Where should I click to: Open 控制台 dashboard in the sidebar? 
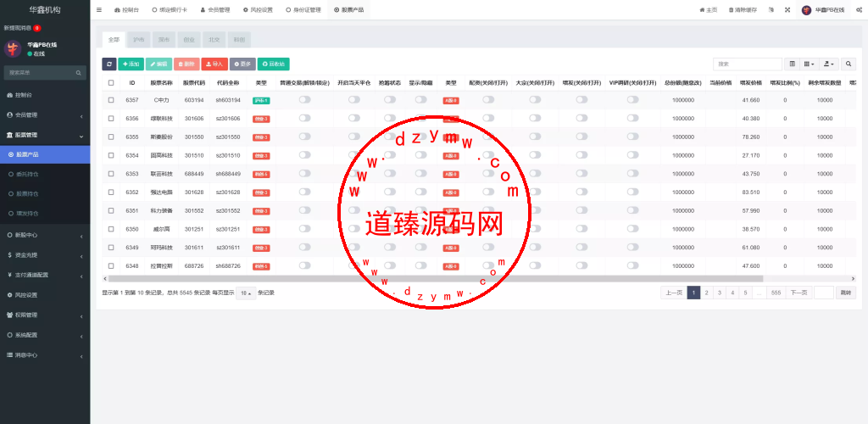click(45, 95)
